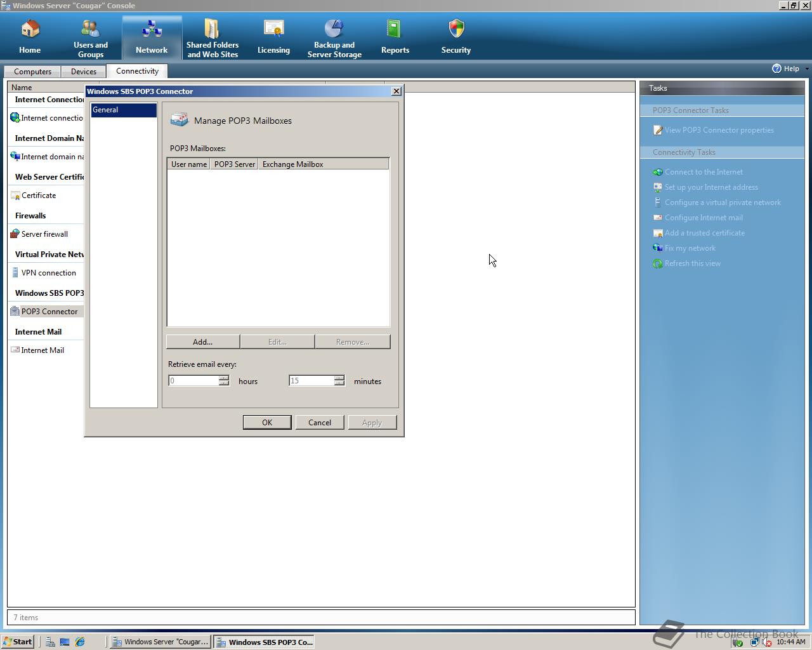Click the VPN connection server icon
Screen dimensions: 812x650
pyautogui.click(x=15, y=272)
